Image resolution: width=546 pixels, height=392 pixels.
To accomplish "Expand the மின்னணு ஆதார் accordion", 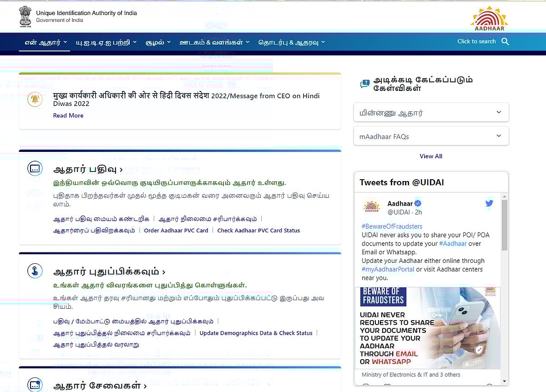I will point(431,112).
